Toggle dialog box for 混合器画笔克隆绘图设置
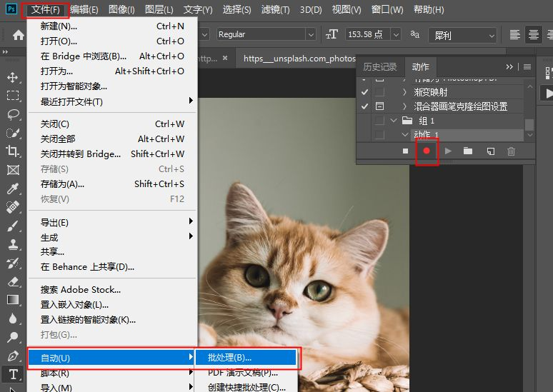Viewport: 553px width, 392px height. coord(379,106)
